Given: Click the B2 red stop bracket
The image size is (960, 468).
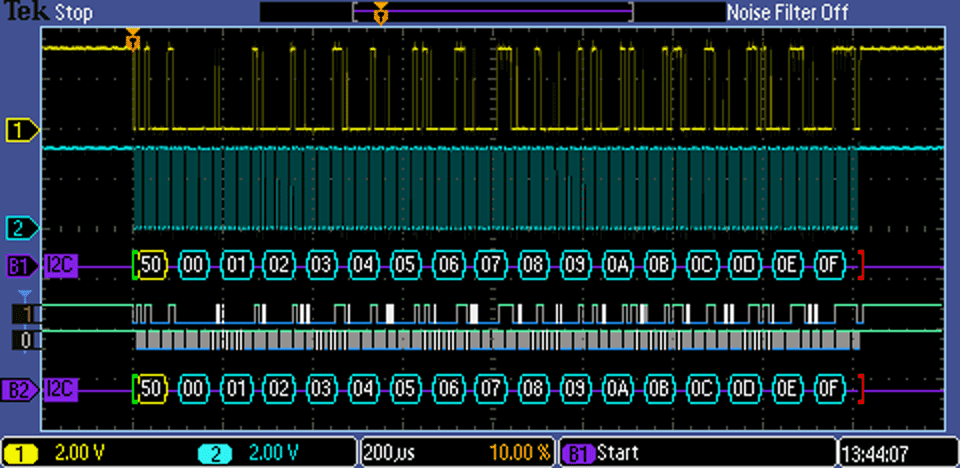Looking at the screenshot, I should click(861, 388).
